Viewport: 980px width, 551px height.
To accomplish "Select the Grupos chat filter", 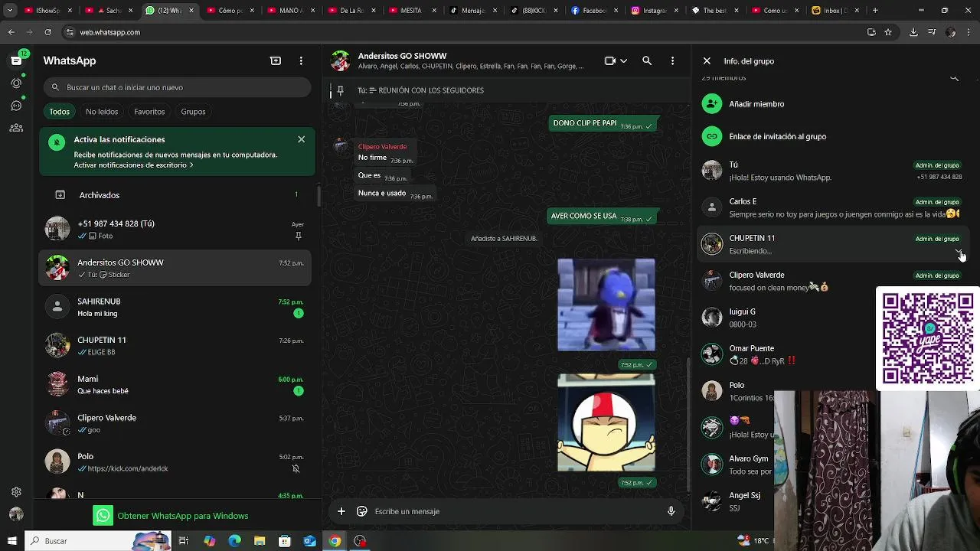I will point(193,112).
